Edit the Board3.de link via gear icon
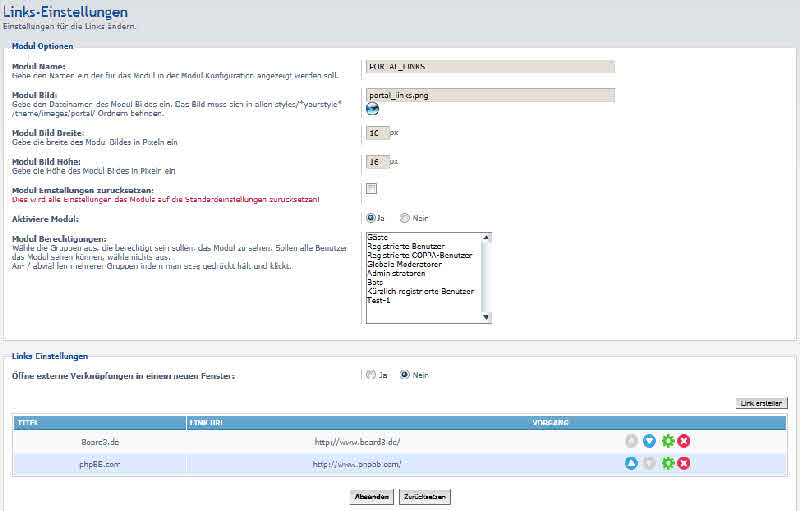 click(667, 441)
